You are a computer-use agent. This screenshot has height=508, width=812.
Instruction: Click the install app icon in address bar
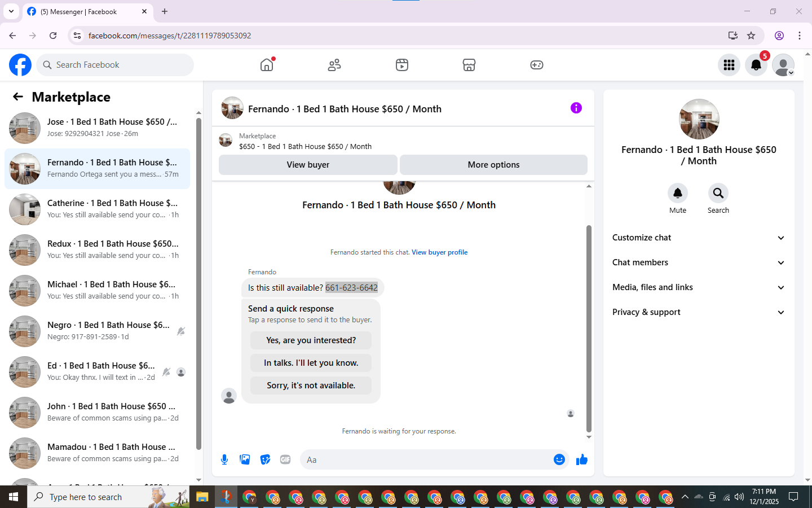click(733, 36)
